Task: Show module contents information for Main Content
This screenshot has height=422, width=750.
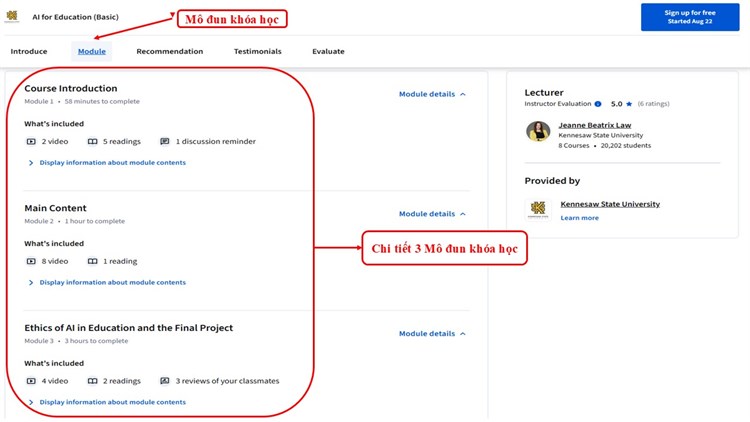Action: tap(111, 283)
